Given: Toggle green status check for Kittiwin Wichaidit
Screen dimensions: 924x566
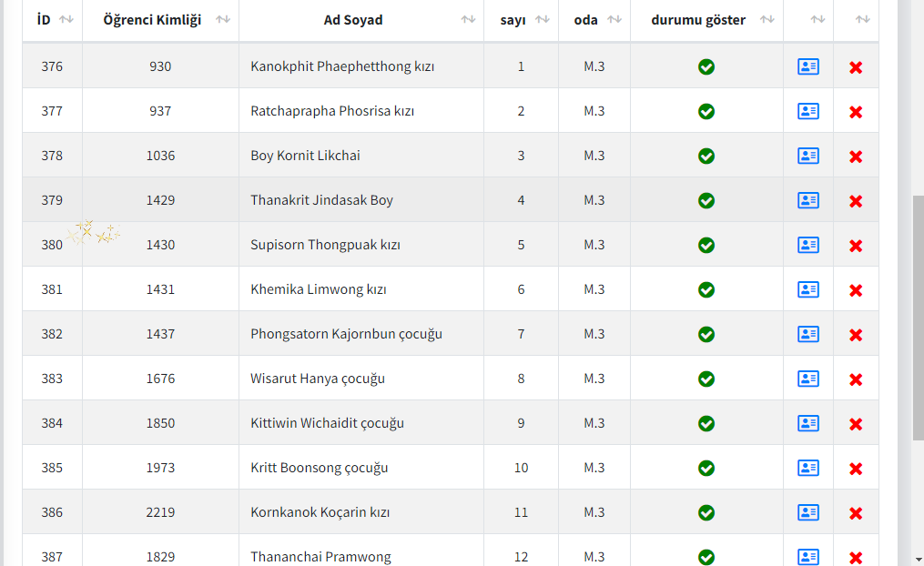Looking at the screenshot, I should 706,423.
